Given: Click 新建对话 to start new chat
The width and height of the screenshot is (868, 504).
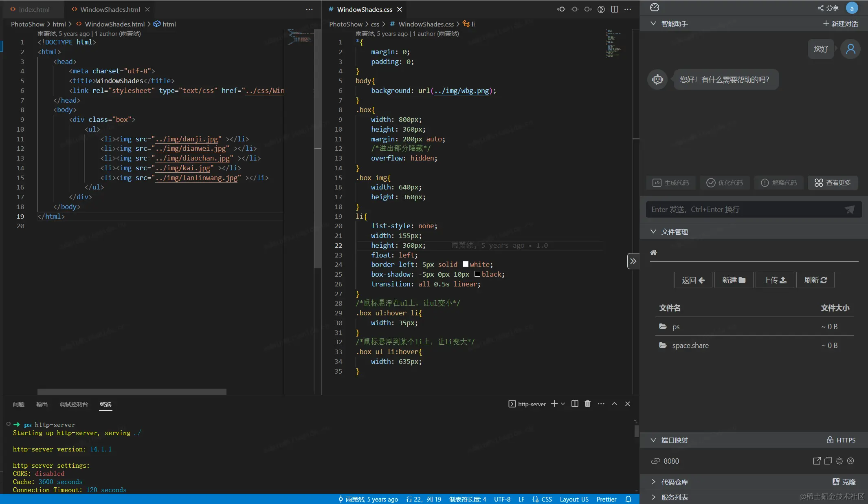Looking at the screenshot, I should (840, 24).
